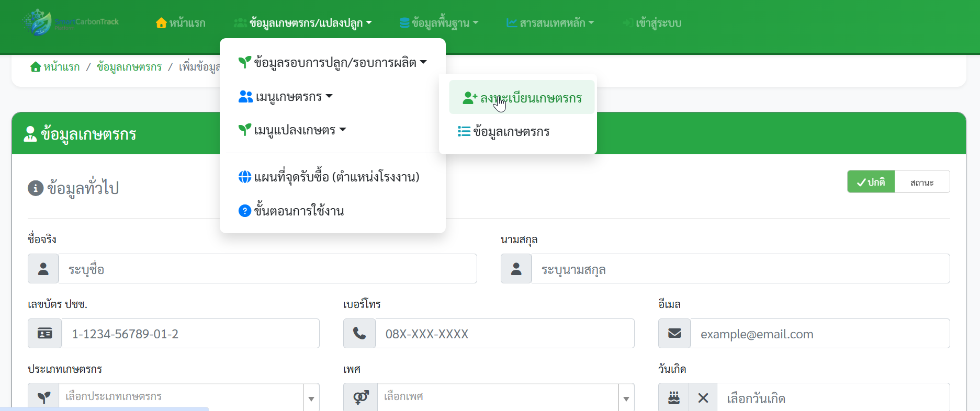Image resolution: width=980 pixels, height=411 pixels.
Task: Click the envelope icon beside email field
Action: pyautogui.click(x=674, y=334)
